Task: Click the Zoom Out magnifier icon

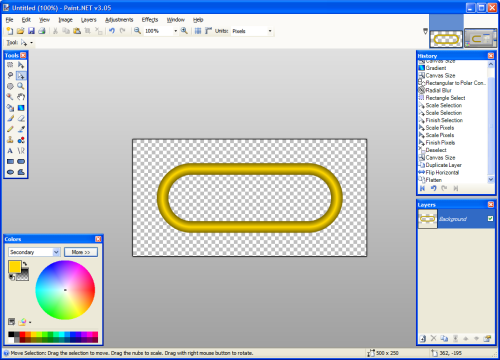Action: coord(137,31)
